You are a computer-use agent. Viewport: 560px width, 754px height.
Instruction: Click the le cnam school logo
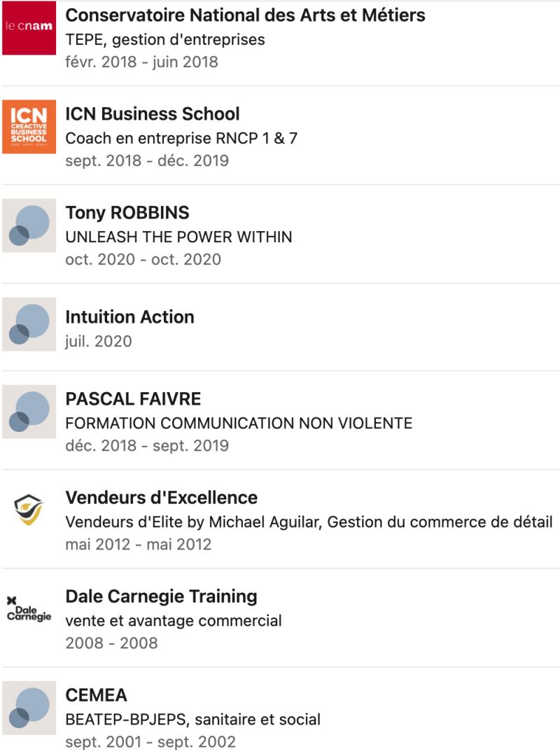[x=29, y=28]
